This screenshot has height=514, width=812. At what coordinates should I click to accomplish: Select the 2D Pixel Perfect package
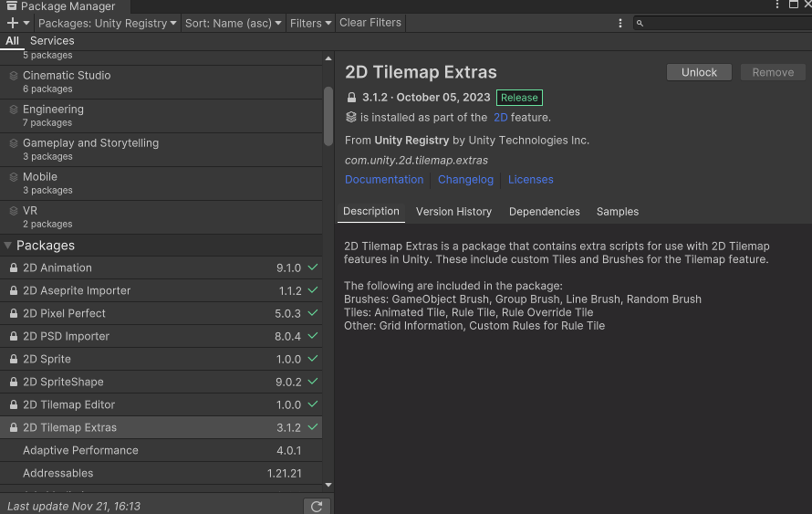(161, 313)
